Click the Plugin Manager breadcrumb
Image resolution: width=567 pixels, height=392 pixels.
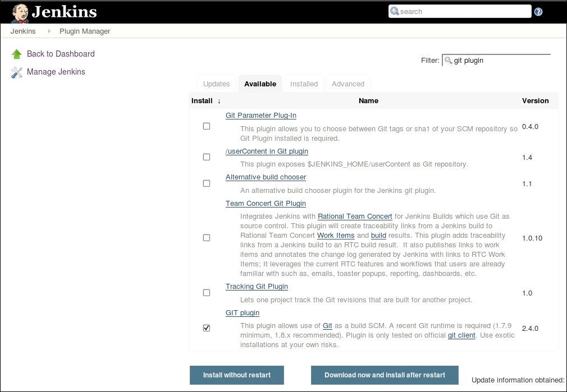85,31
